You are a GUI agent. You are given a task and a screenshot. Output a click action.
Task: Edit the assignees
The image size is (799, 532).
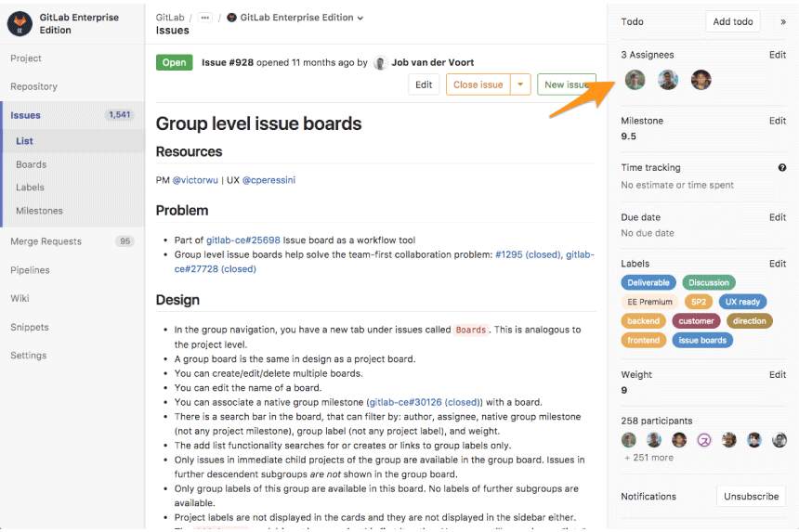(778, 55)
